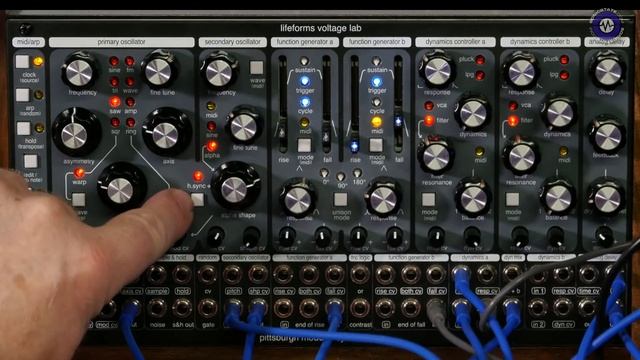Click the 'primary oscillator' section label
This screenshot has width=640, height=360.
pos(121,42)
